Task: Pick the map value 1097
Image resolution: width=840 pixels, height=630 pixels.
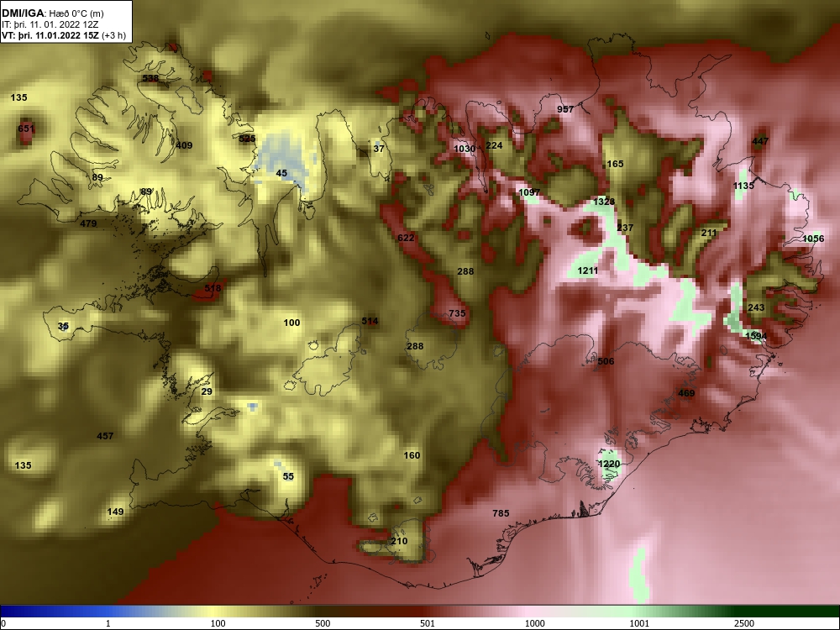Action: click(x=529, y=192)
